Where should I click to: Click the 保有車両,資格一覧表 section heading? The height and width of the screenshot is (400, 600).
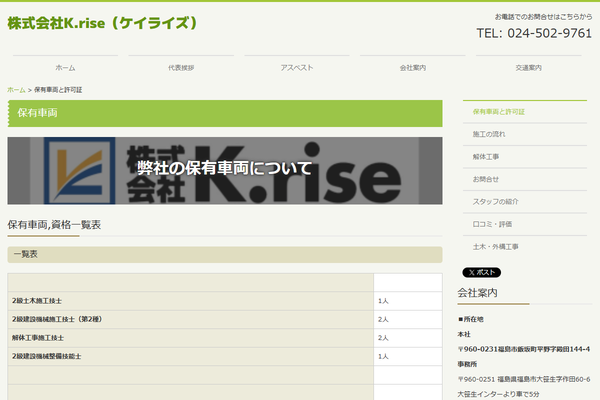click(54, 225)
